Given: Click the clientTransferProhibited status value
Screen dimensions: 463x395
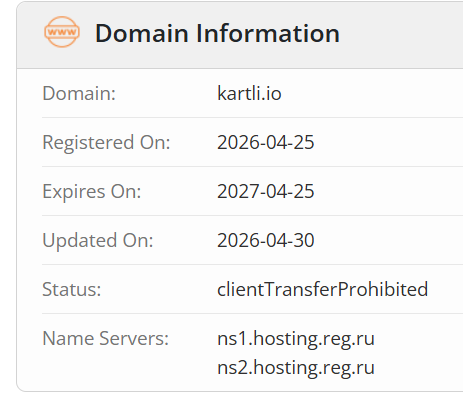Looking at the screenshot, I should click(x=323, y=289).
